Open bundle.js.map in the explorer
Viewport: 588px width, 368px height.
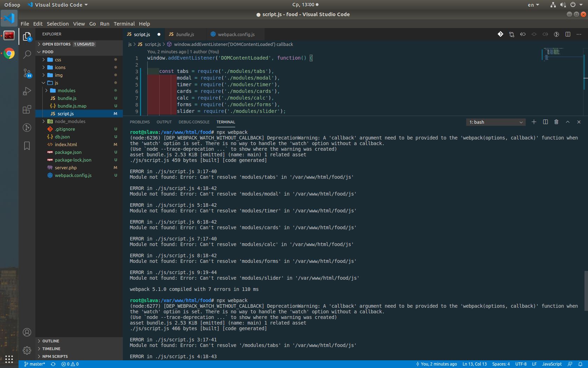(79, 106)
